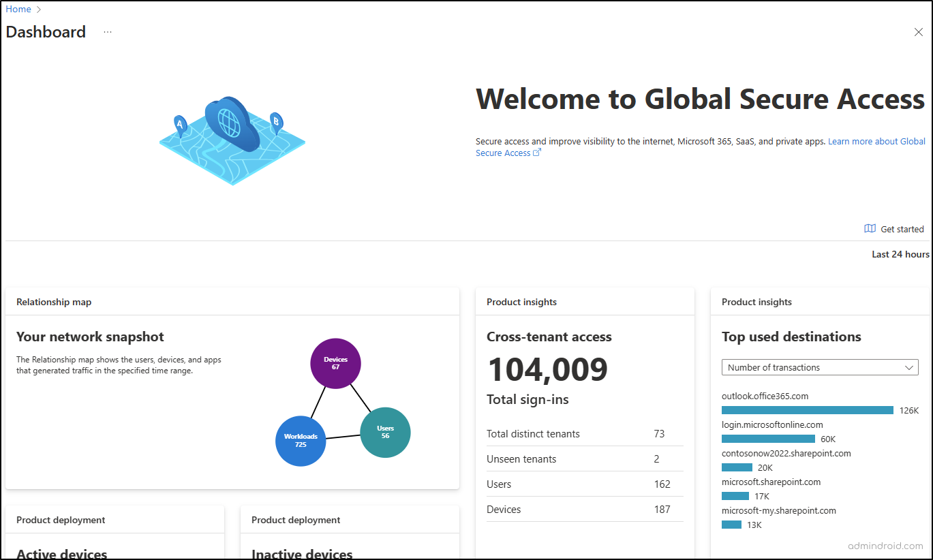
Task: Click the Active devices heading
Action: (x=61, y=554)
